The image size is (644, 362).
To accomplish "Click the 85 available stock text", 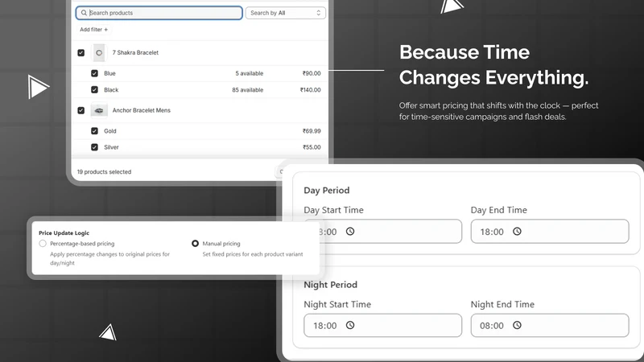I will point(248,89).
